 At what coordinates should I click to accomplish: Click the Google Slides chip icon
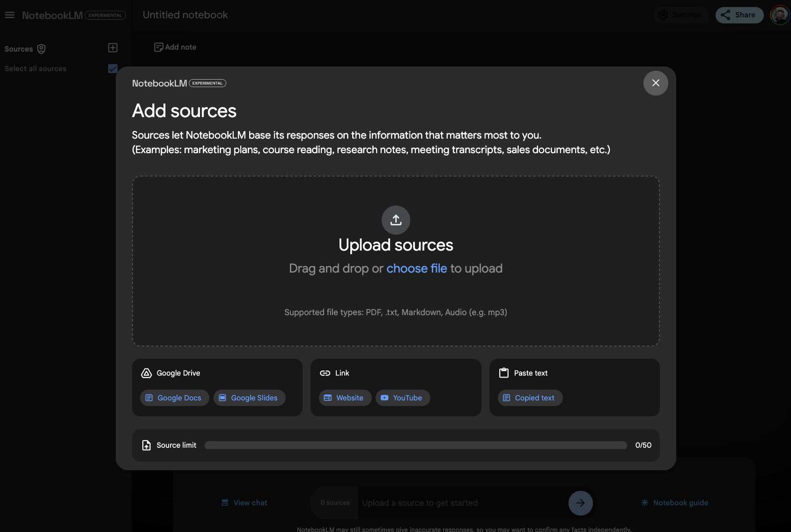(x=222, y=398)
